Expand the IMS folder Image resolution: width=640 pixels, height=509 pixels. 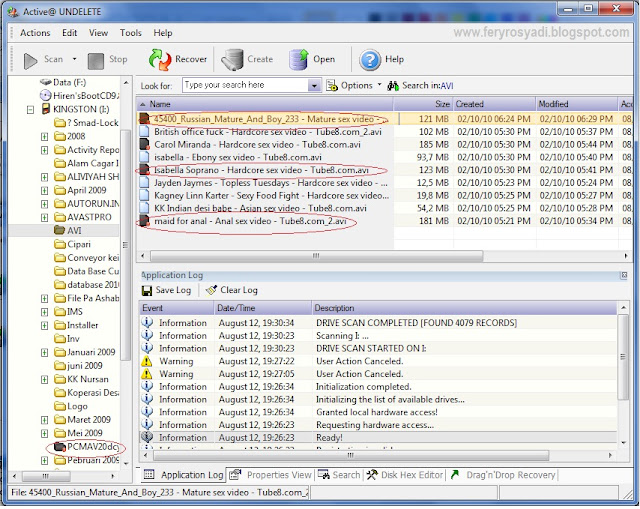point(44,312)
